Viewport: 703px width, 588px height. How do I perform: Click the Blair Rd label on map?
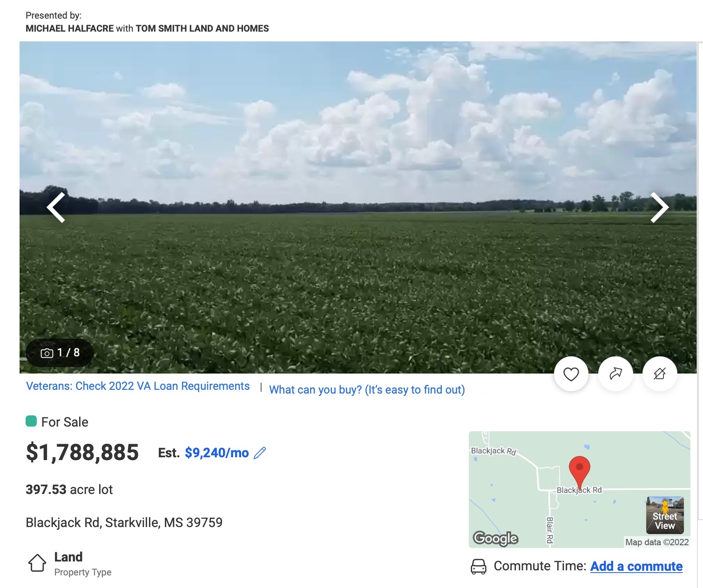550,530
